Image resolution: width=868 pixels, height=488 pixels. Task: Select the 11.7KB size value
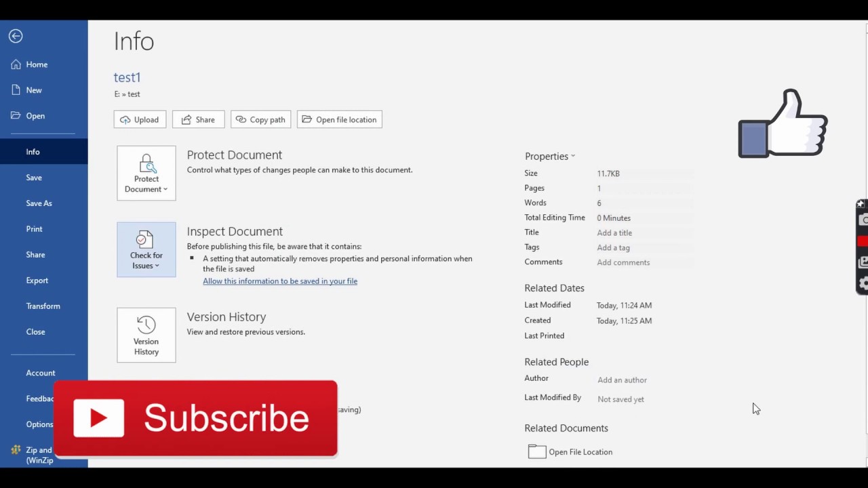click(x=608, y=174)
